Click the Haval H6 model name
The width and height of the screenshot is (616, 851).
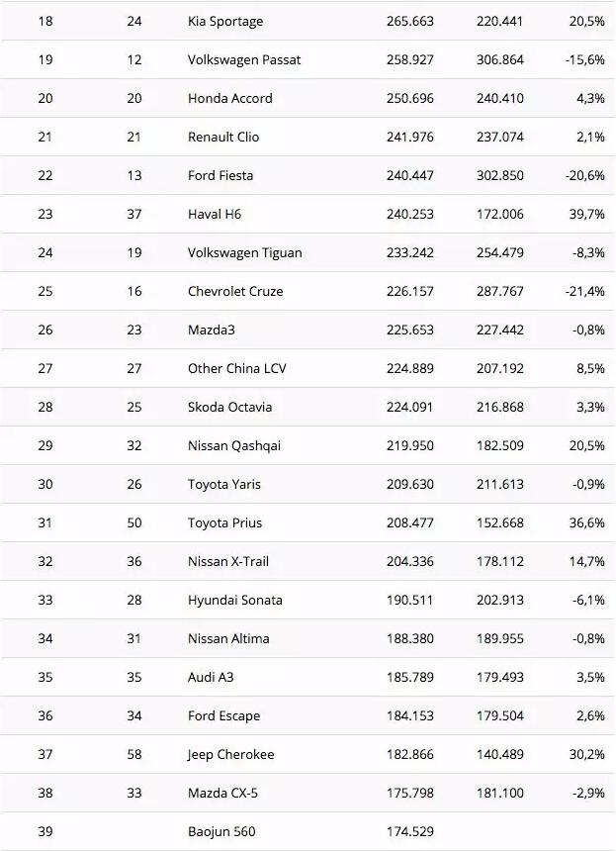click(x=215, y=214)
